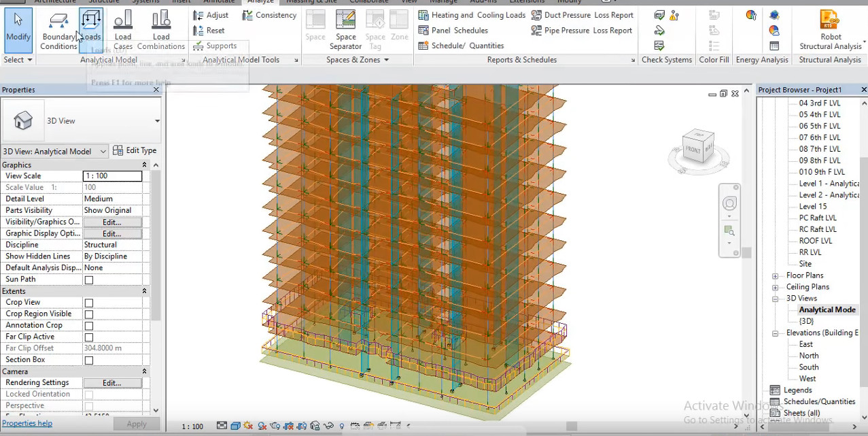Collapse the Extents properties group

pyautogui.click(x=144, y=291)
